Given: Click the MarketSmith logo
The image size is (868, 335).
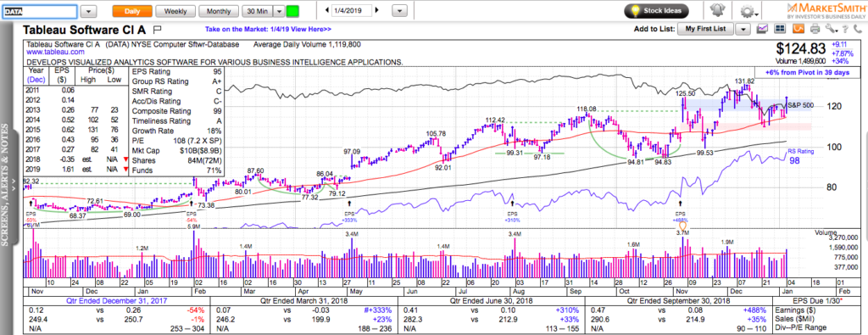Looking at the screenshot, I should tap(826, 10).
